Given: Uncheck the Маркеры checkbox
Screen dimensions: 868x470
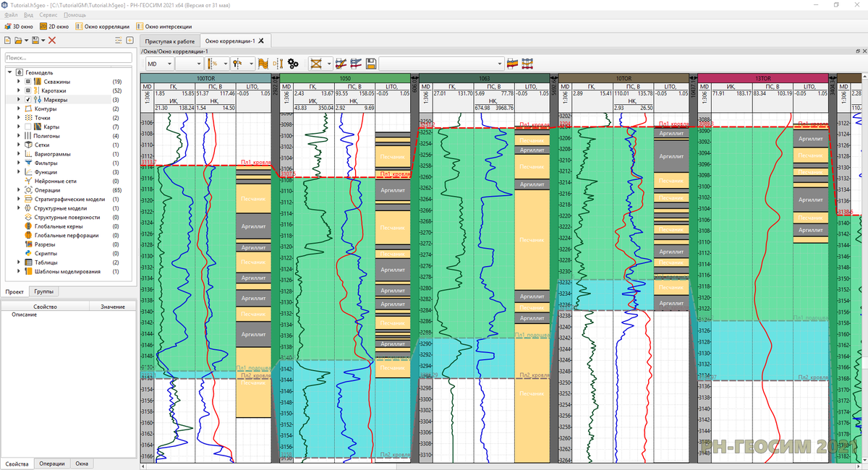Looking at the screenshot, I should pyautogui.click(x=28, y=100).
